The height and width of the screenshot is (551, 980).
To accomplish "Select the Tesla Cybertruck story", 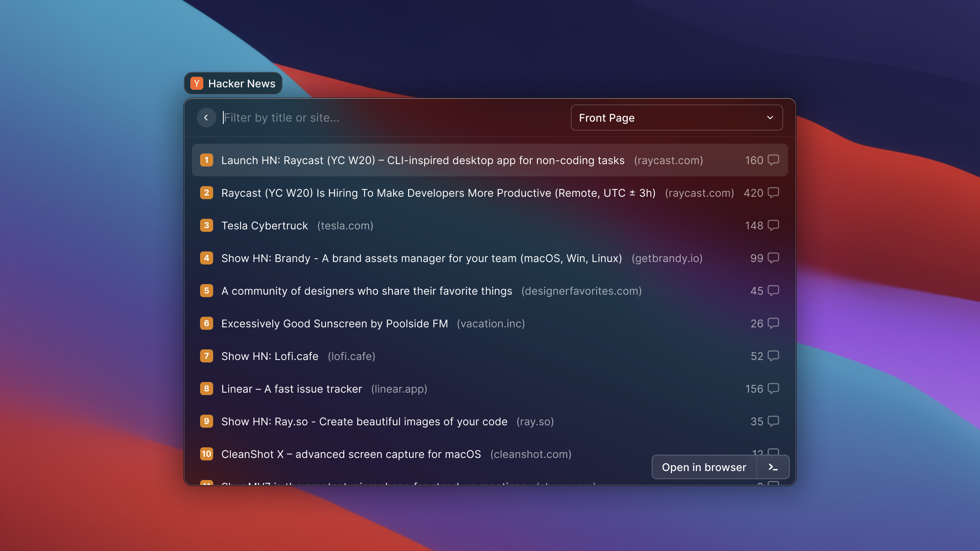I will [490, 225].
